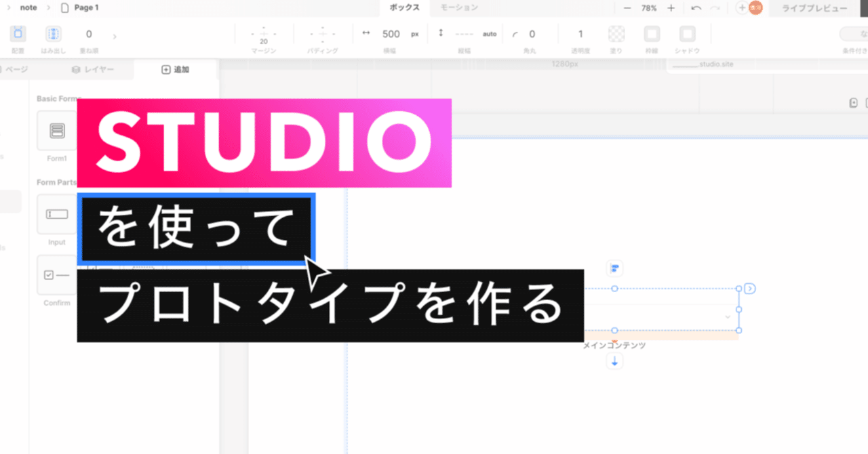The image size is (868, 454).
Task: Open the dropdown chevron in selected box
Action: pyautogui.click(x=728, y=316)
